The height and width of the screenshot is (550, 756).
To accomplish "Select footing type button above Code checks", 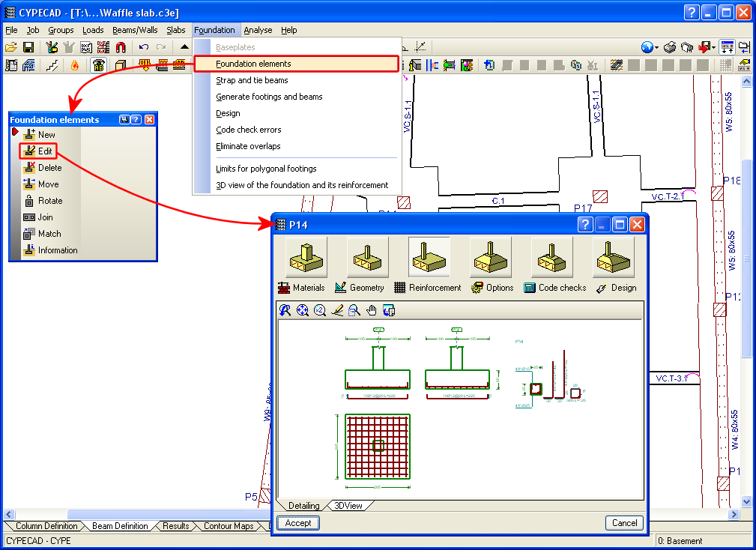I will pyautogui.click(x=552, y=257).
